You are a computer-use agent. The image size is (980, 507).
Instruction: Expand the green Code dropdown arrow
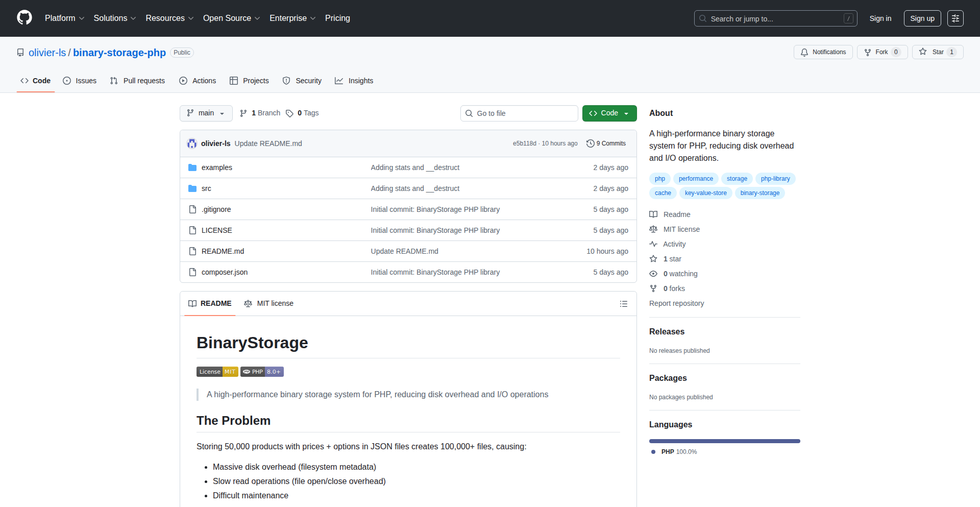[x=627, y=113]
